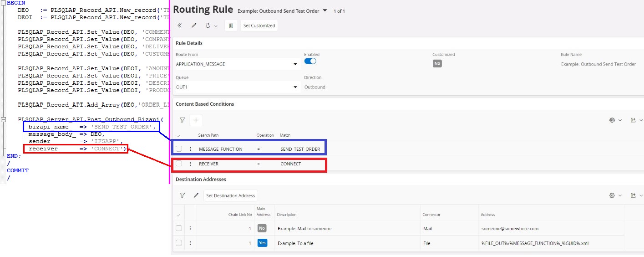Open the Queue dropdown showing OUT1

295,87
